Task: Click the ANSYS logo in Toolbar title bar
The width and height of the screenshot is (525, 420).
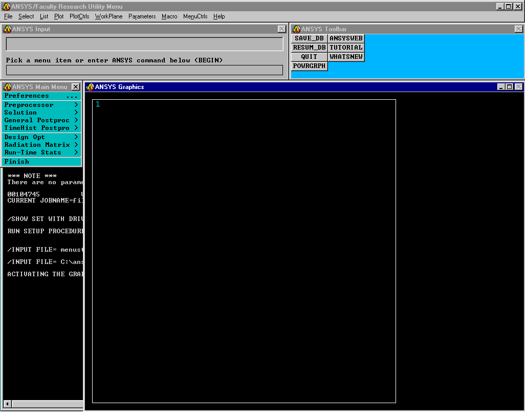Action: click(296, 29)
